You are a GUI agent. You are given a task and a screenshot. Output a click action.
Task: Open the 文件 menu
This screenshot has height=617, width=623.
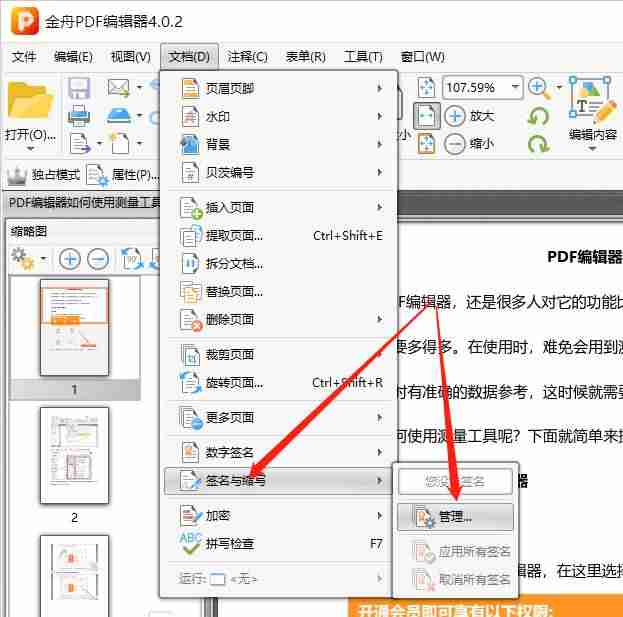coord(24,57)
